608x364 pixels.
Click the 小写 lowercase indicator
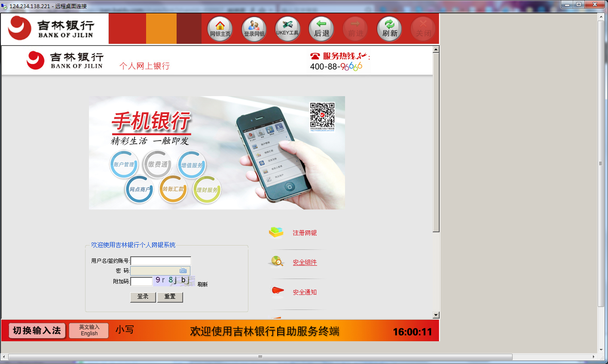[x=125, y=330]
